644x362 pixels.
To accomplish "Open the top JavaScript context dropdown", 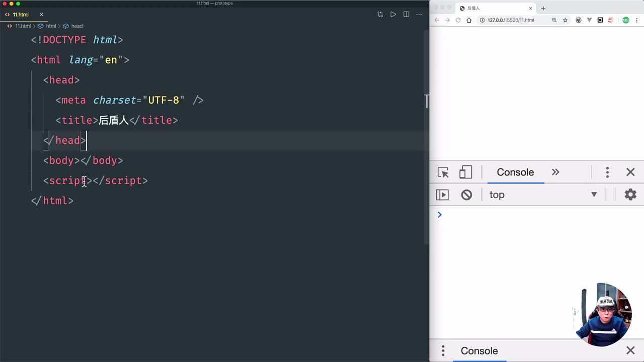I will click(x=543, y=195).
